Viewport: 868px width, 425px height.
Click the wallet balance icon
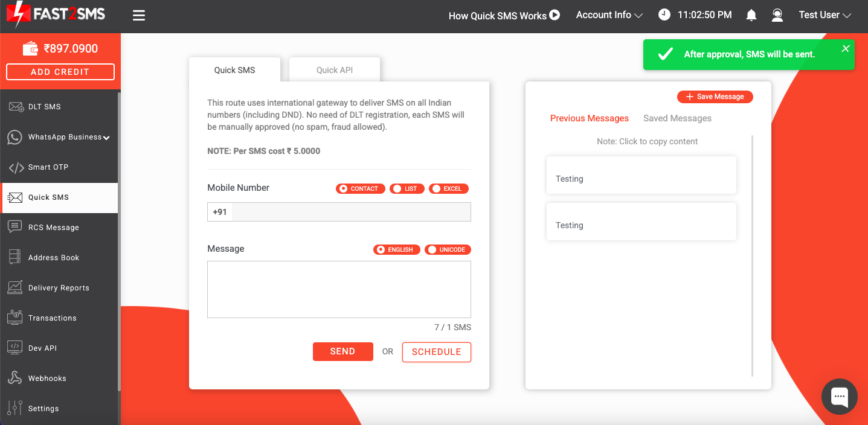click(30, 49)
